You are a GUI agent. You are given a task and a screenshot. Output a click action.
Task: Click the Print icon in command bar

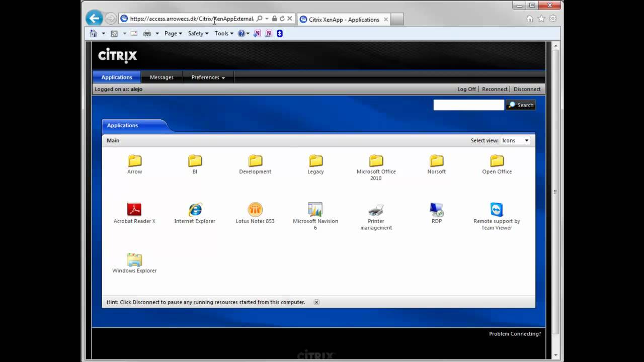[147, 34]
